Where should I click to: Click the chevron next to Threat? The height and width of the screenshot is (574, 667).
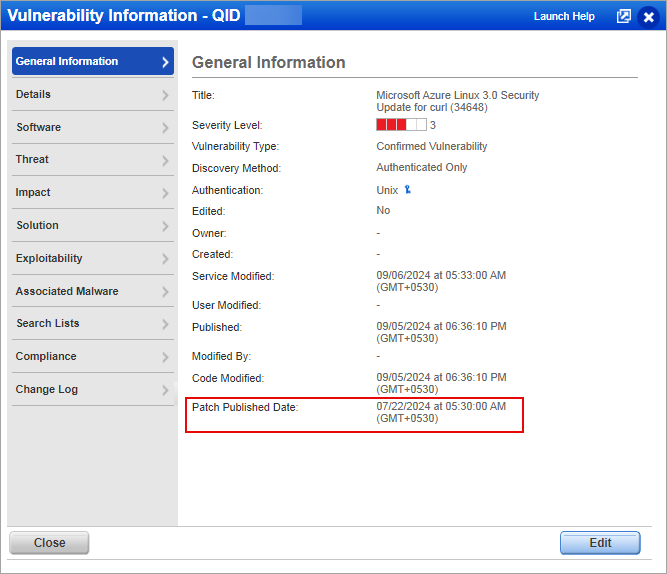(165, 160)
